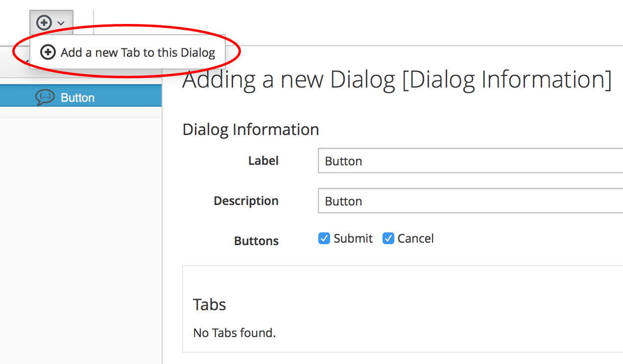Screen dimensions: 623x364
Task: Click the plus-circle icon in the toolbar
Action: click(44, 23)
